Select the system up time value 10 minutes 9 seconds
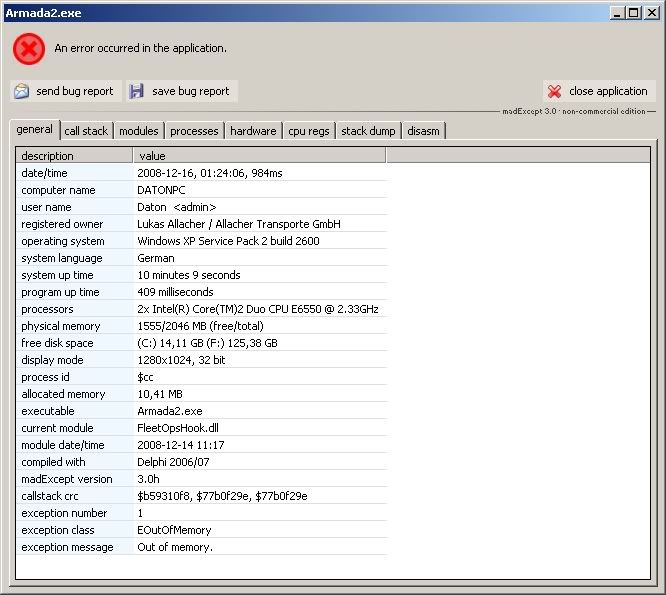This screenshot has height=595, width=666. [x=189, y=275]
